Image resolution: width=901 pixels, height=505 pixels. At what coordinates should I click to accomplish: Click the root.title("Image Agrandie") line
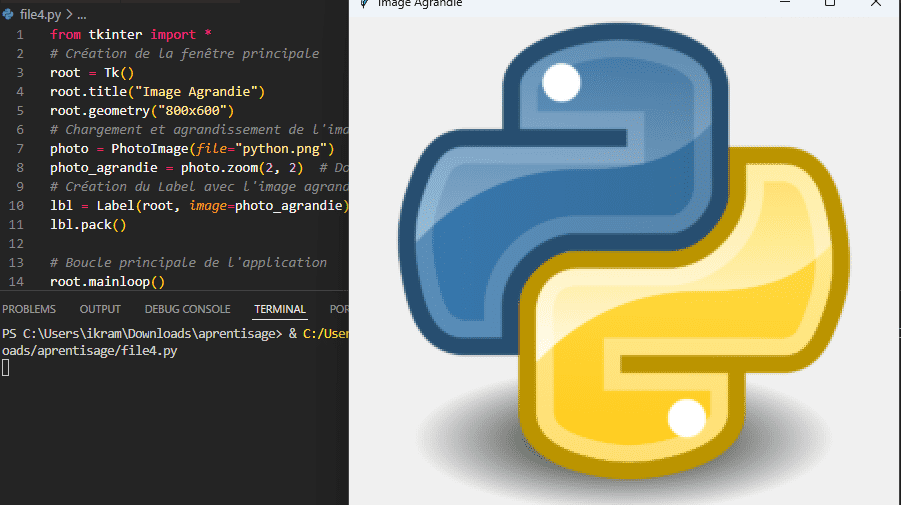point(157,91)
